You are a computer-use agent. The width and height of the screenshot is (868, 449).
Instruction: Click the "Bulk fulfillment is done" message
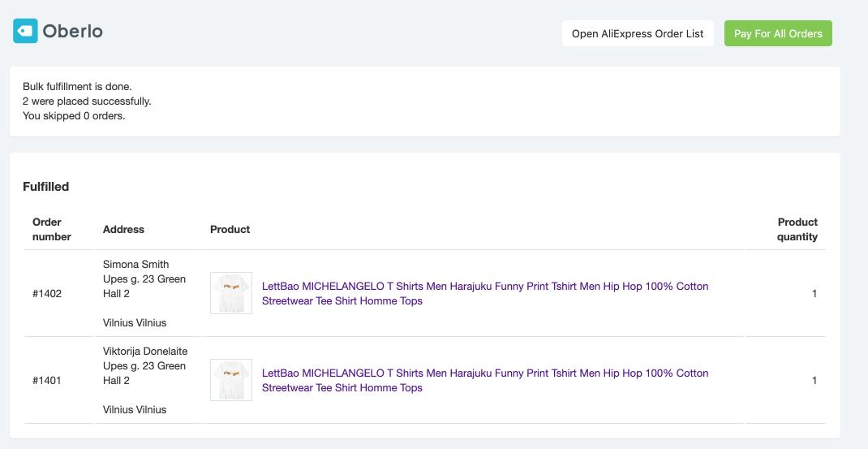pyautogui.click(x=77, y=86)
